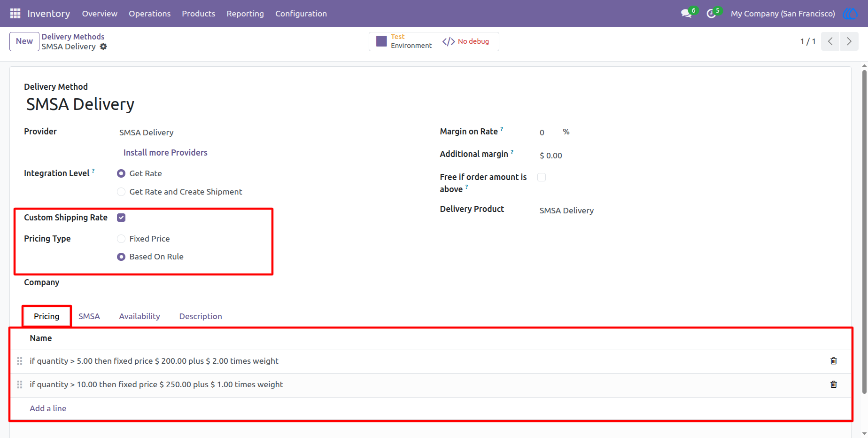Enable Free if order amount is above
Screen dimensions: 868x438
(542, 177)
